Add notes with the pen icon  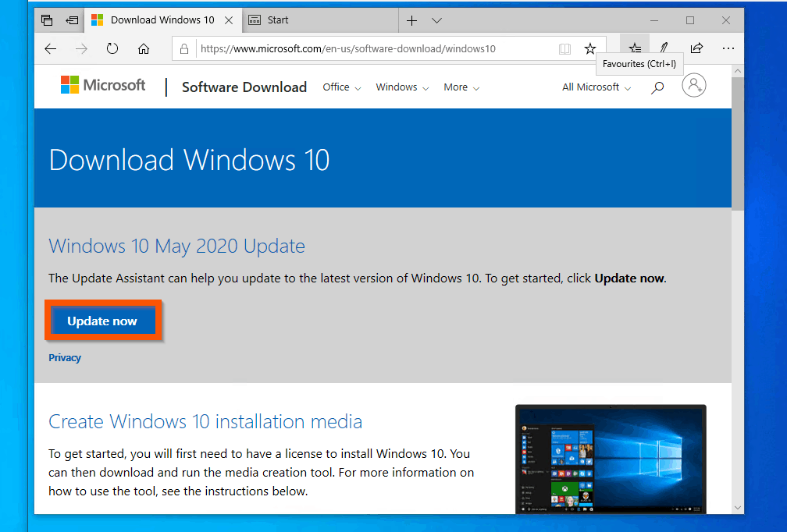pyautogui.click(x=664, y=48)
